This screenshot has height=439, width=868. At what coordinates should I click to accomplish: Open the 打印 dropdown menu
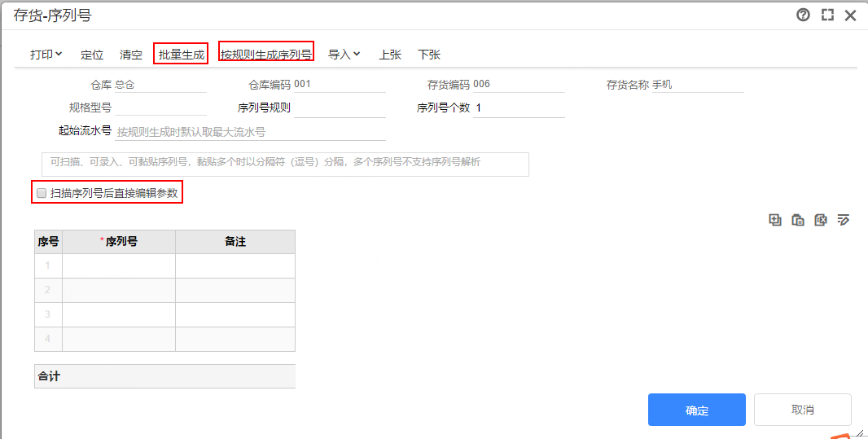[x=46, y=55]
